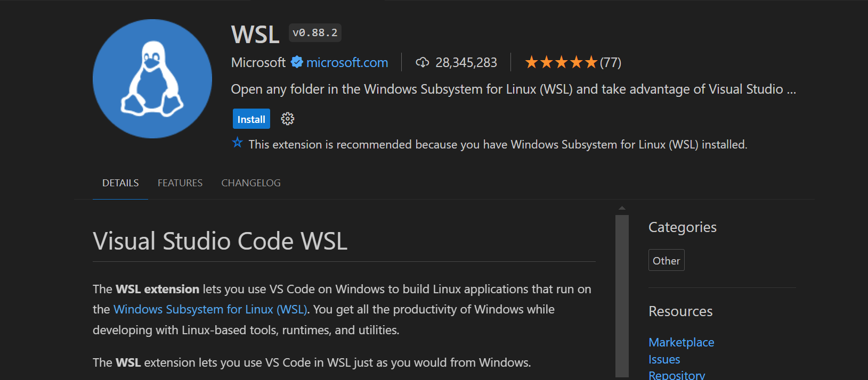Open Windows Subsystem for Linux (WSL) link

[210, 309]
